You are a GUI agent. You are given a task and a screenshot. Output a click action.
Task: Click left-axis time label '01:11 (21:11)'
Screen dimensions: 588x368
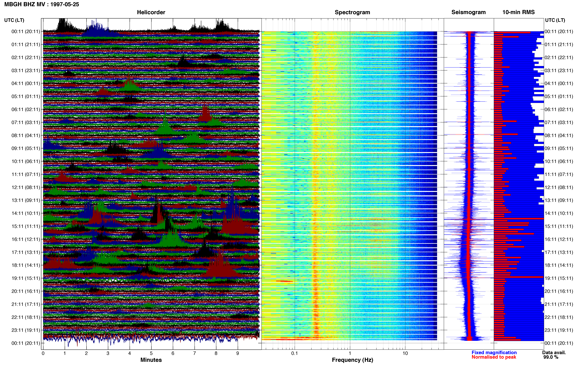tap(26, 45)
